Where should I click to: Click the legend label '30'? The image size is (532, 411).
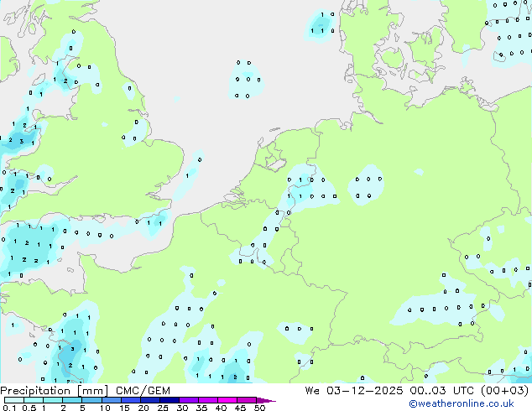pyautogui.click(x=182, y=408)
